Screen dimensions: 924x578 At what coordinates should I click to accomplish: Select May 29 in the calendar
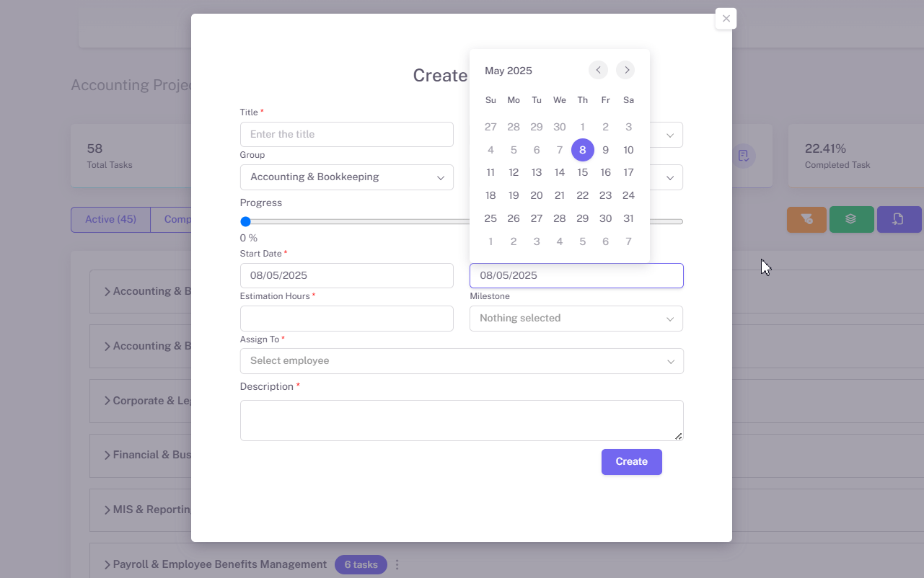[x=583, y=218]
